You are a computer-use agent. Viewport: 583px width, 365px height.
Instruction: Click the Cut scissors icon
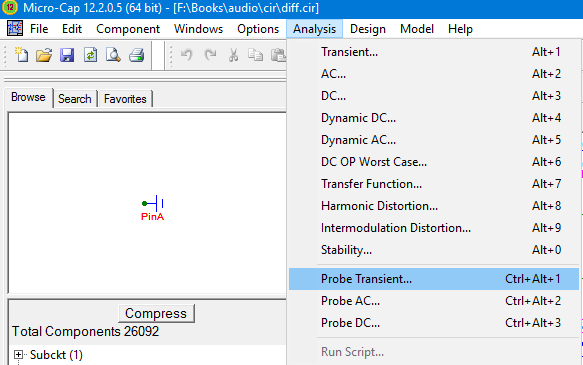pyautogui.click(x=233, y=55)
